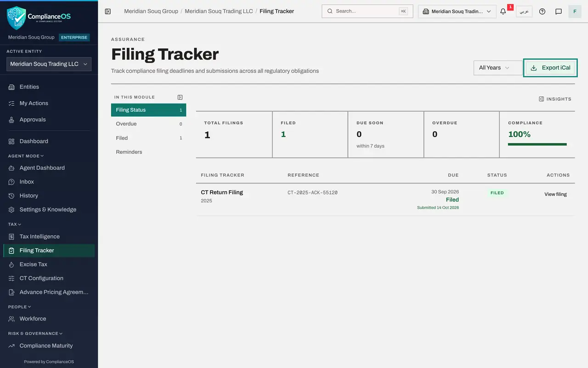
Task: Click the Agent Dashboard robot icon
Action: coord(11,168)
